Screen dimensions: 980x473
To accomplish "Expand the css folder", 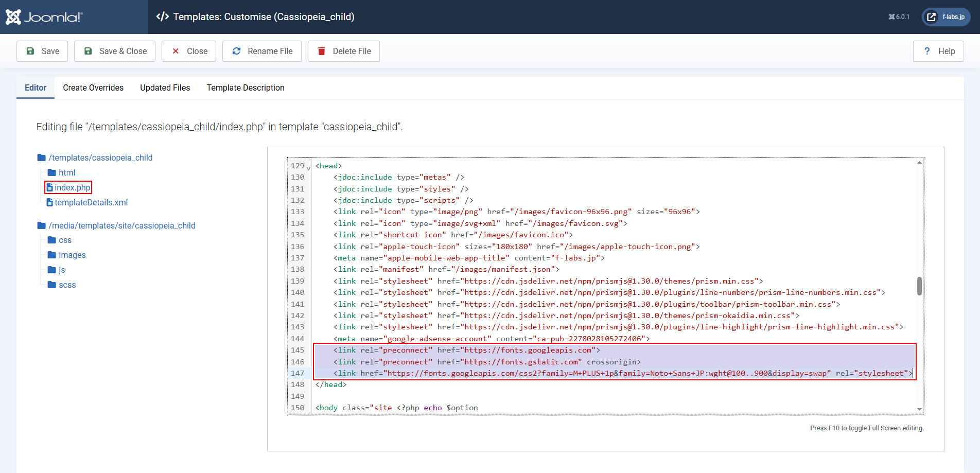I will (65, 240).
